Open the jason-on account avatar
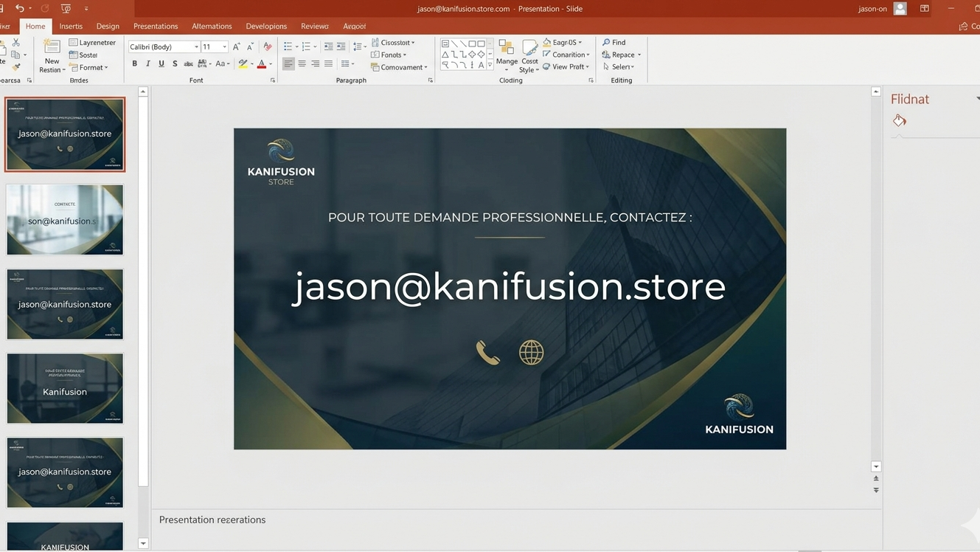 (900, 9)
